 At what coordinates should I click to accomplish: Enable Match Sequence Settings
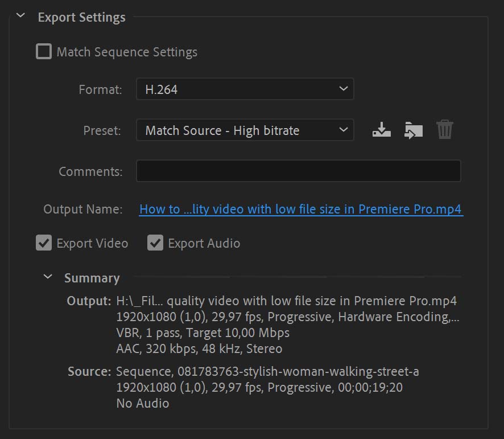pyautogui.click(x=44, y=51)
